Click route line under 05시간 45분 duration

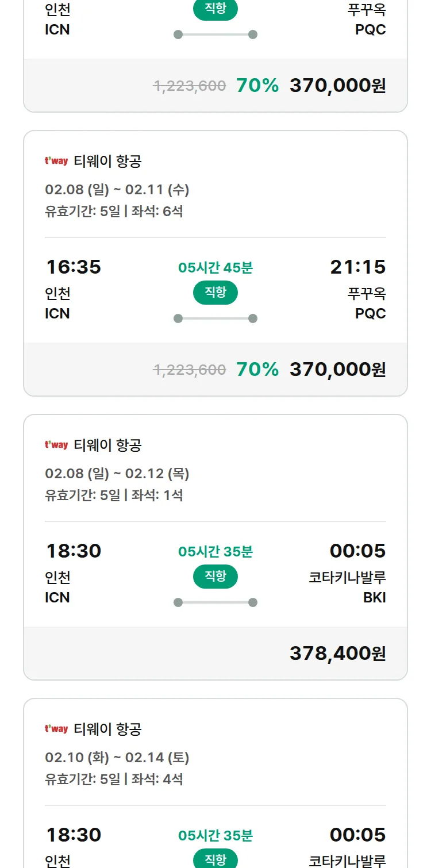click(215, 318)
